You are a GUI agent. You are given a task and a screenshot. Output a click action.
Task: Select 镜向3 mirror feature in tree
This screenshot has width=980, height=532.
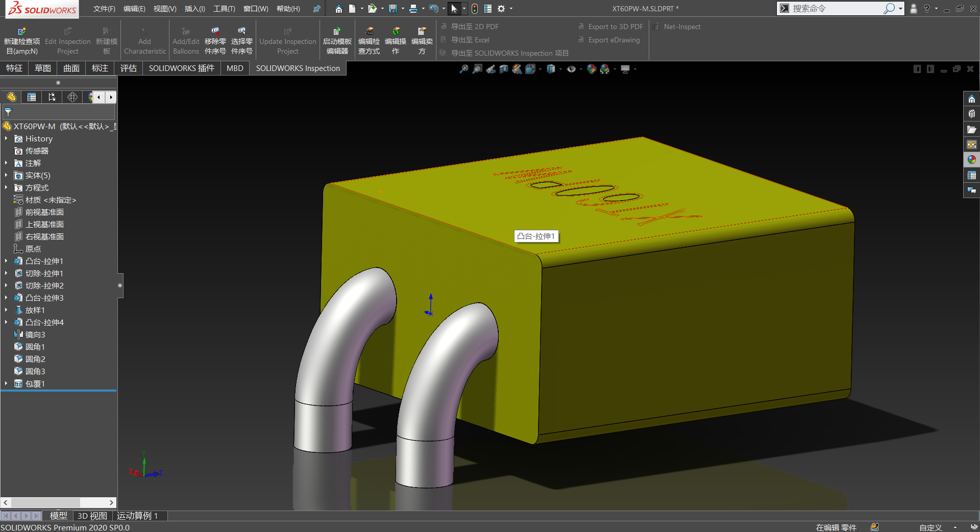(x=35, y=334)
